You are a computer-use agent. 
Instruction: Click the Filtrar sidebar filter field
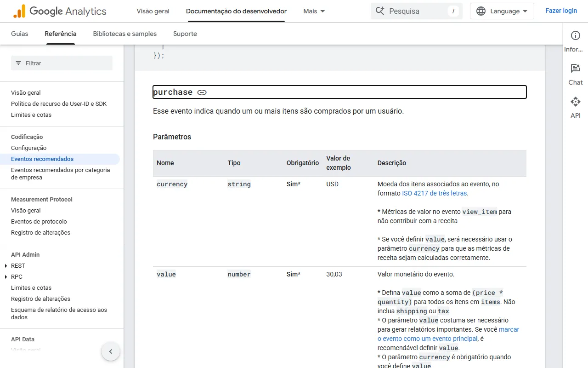62,63
